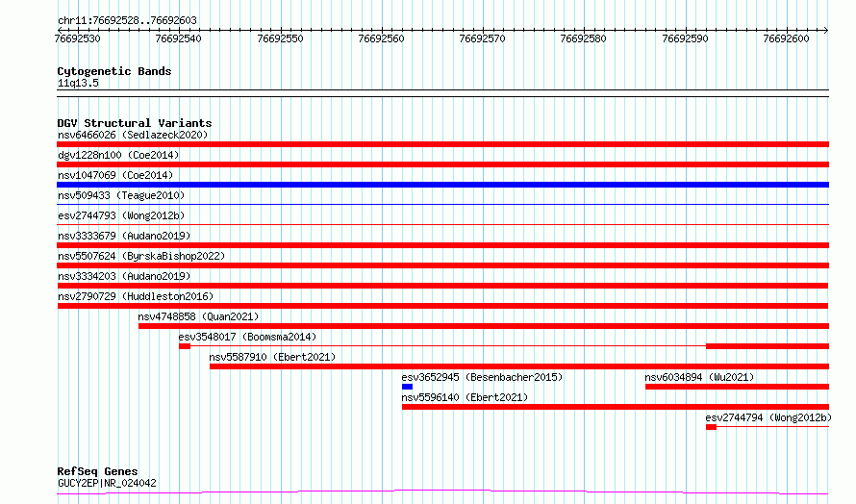Click the red bar for nsv4748858

(x=484, y=326)
